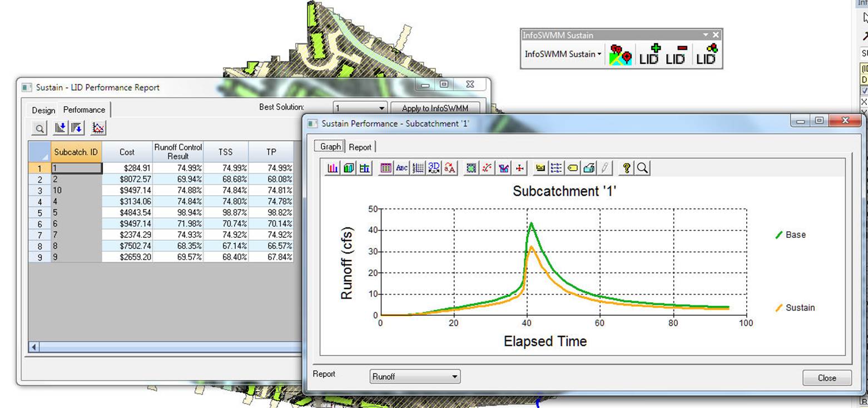Screen dimensions: 868x408
Task: Select the TSS cell 70.74%
Action: click(226, 223)
